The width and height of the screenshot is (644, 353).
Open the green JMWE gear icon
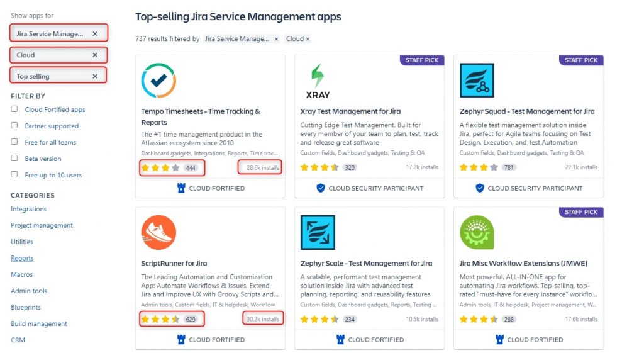[x=477, y=232]
